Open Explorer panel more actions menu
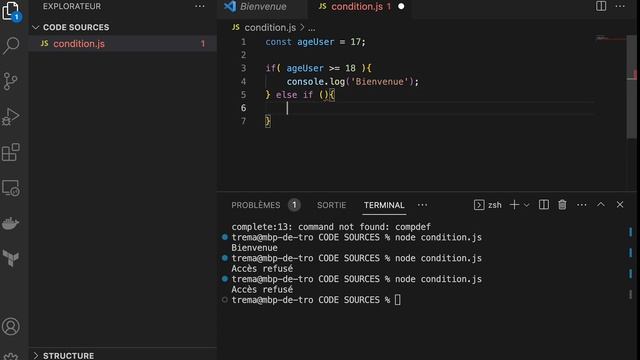 [200, 7]
